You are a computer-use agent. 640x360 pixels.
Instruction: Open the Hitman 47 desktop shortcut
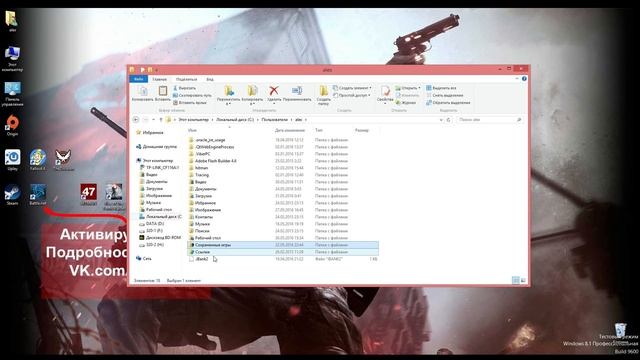click(89, 195)
